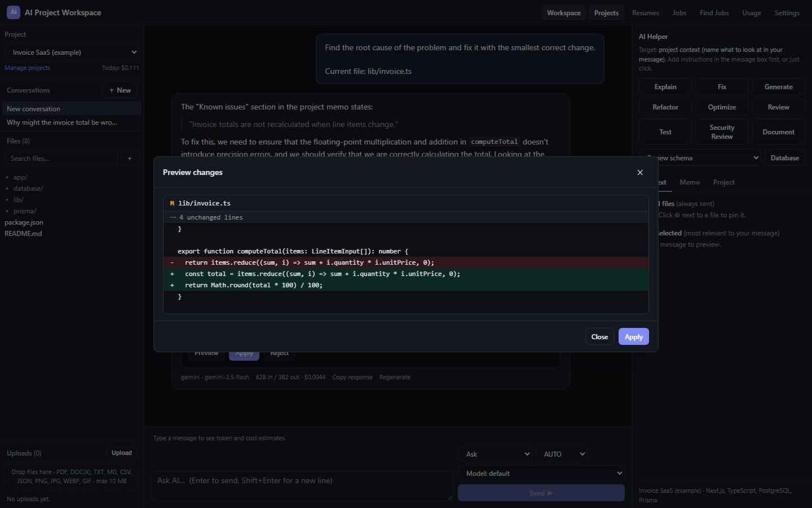Switch to the Project tab in AI Helper
This screenshot has height=508, width=812.
tap(723, 182)
